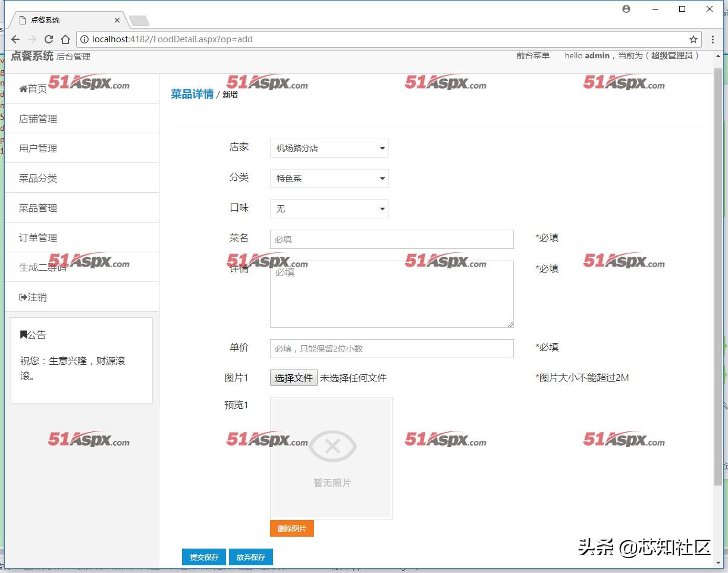Click the page reload icon
Viewport: 728px width, 573px height.
49,39
